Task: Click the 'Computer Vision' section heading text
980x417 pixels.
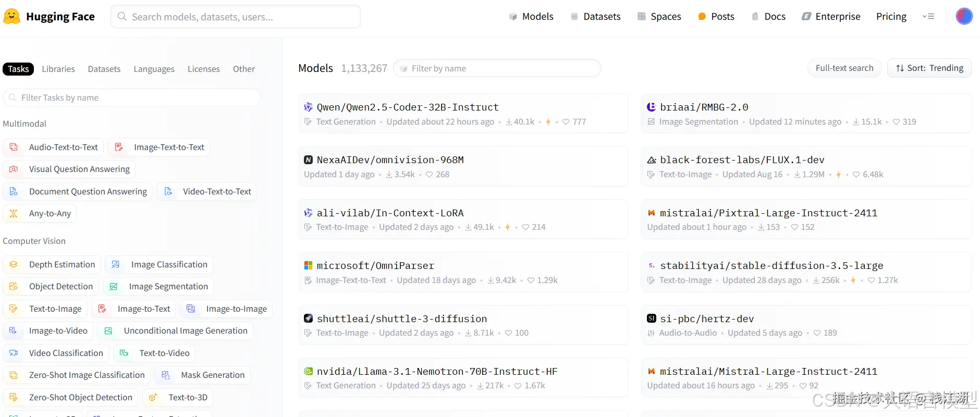Action: [x=34, y=241]
